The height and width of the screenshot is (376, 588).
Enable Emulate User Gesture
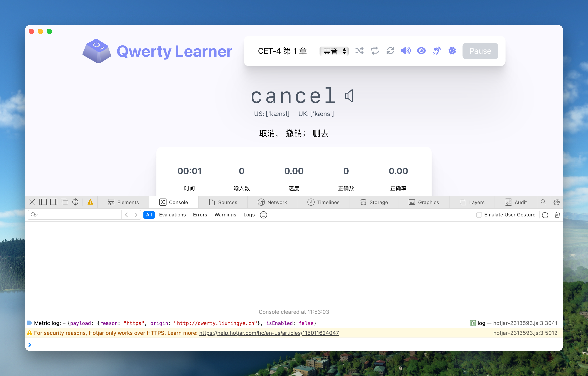479,215
